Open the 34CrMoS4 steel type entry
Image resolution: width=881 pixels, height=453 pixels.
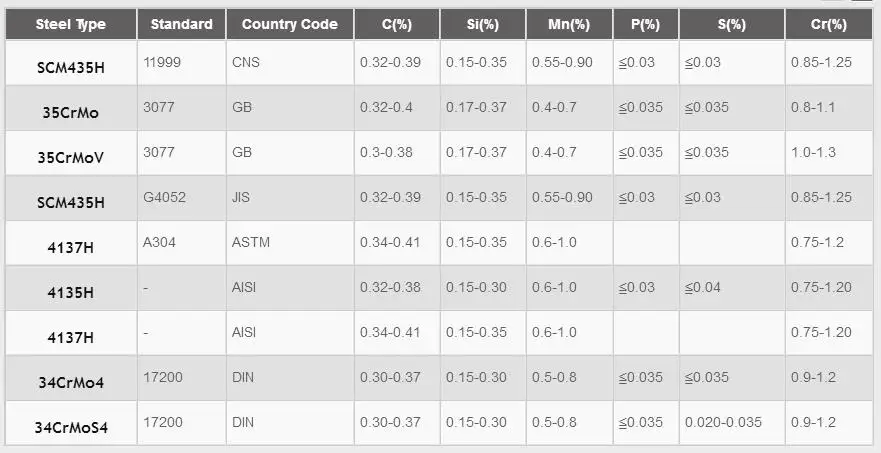coord(71,427)
